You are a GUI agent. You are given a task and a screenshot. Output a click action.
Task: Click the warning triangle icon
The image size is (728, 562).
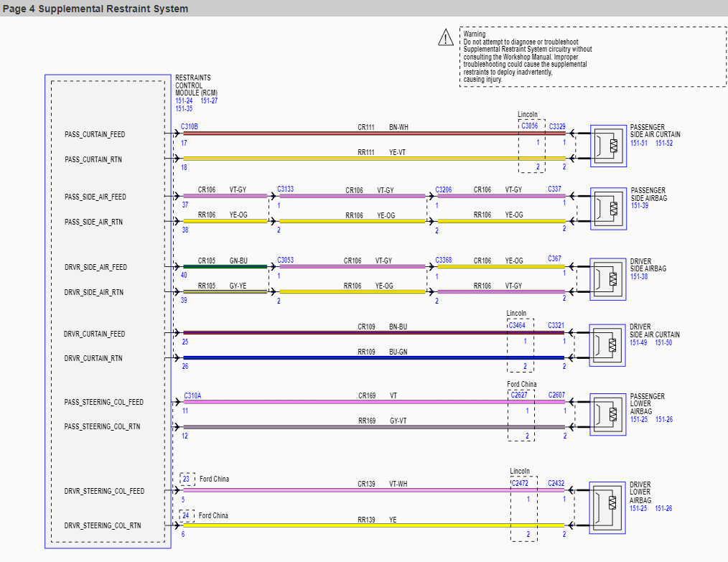447,37
